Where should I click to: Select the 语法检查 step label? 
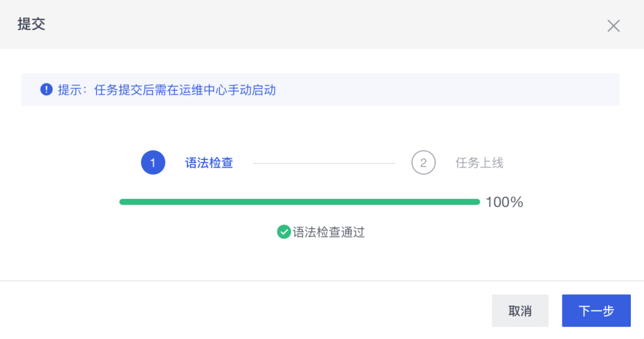click(209, 163)
